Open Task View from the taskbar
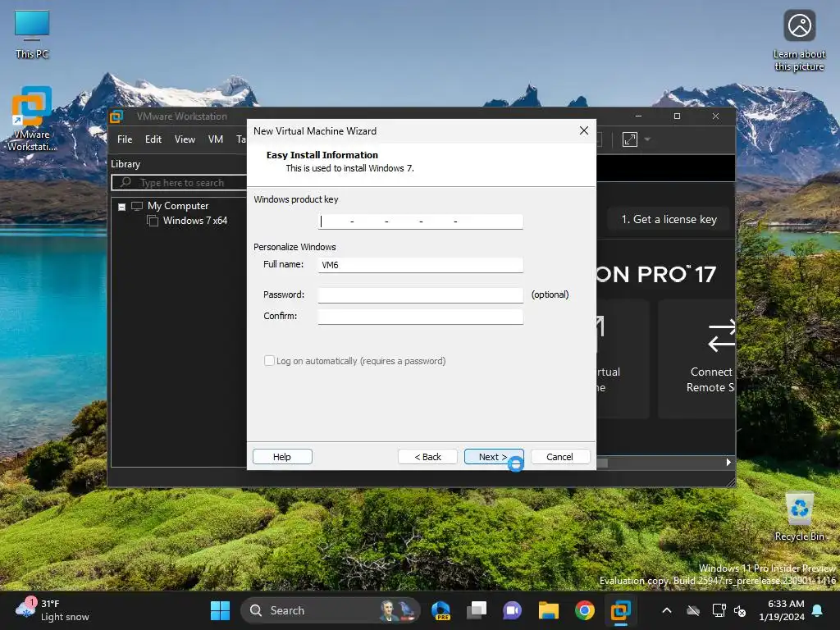Image resolution: width=840 pixels, height=630 pixels. [x=477, y=610]
